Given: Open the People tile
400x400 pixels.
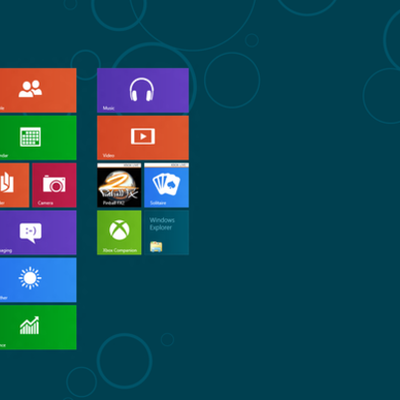Looking at the screenshot, I should coord(38,90).
